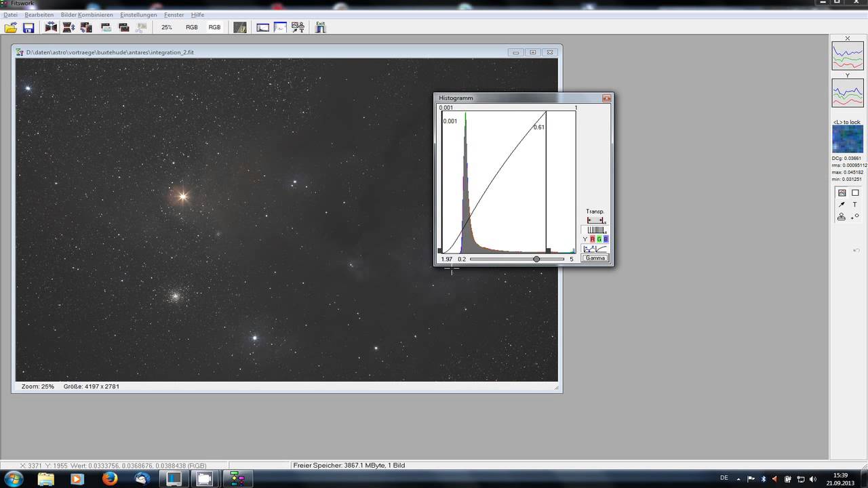Click the first RGB toolbar button
The image size is (868, 488).
point(192,28)
